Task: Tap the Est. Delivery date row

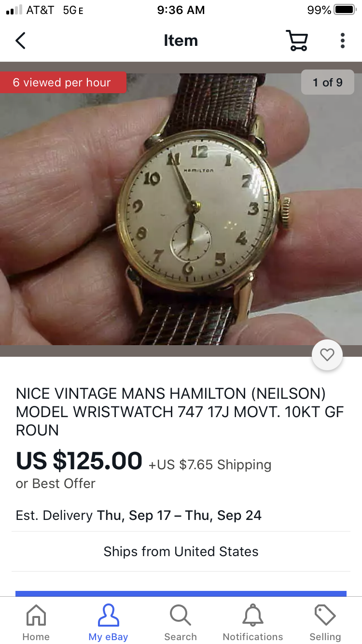Action: tap(139, 515)
